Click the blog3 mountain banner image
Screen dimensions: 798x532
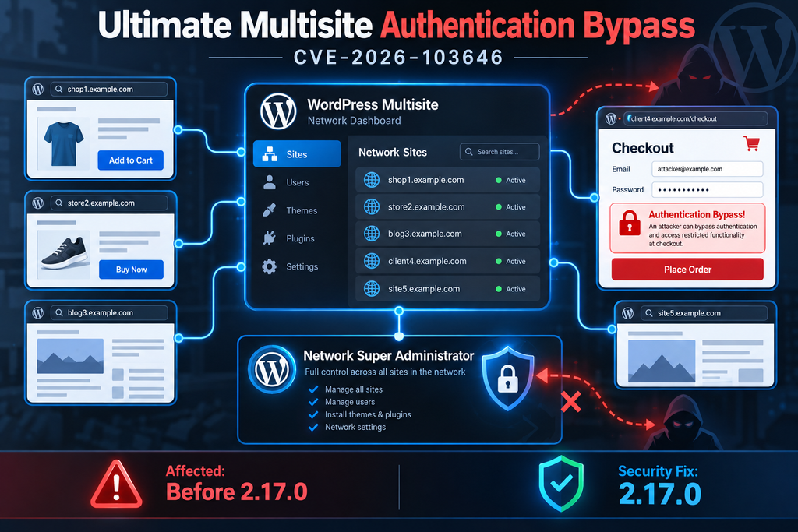70,356
